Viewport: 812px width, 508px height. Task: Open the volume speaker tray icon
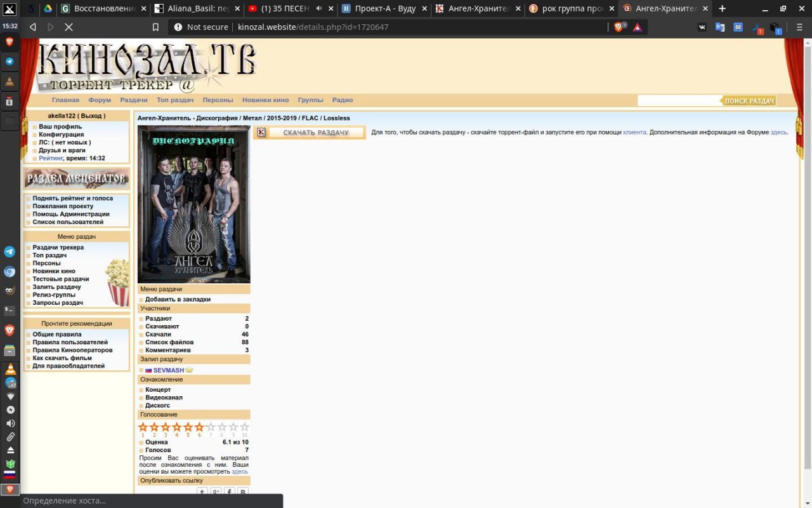[10, 424]
